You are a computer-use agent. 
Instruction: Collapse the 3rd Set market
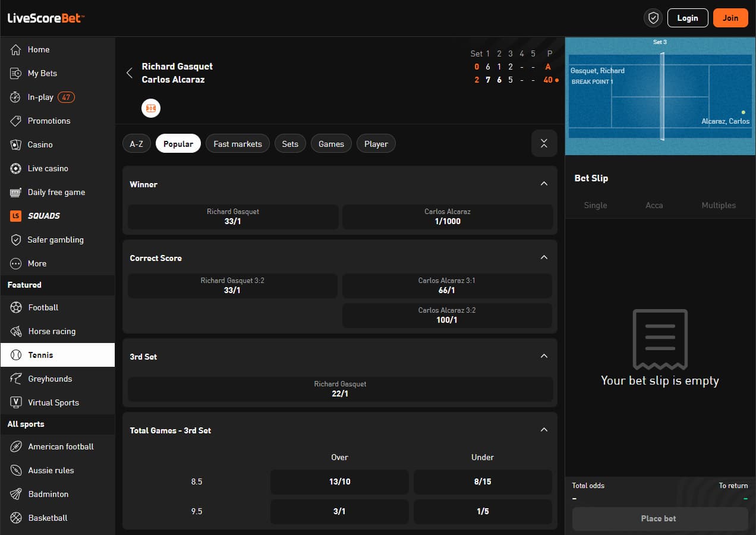pyautogui.click(x=544, y=356)
